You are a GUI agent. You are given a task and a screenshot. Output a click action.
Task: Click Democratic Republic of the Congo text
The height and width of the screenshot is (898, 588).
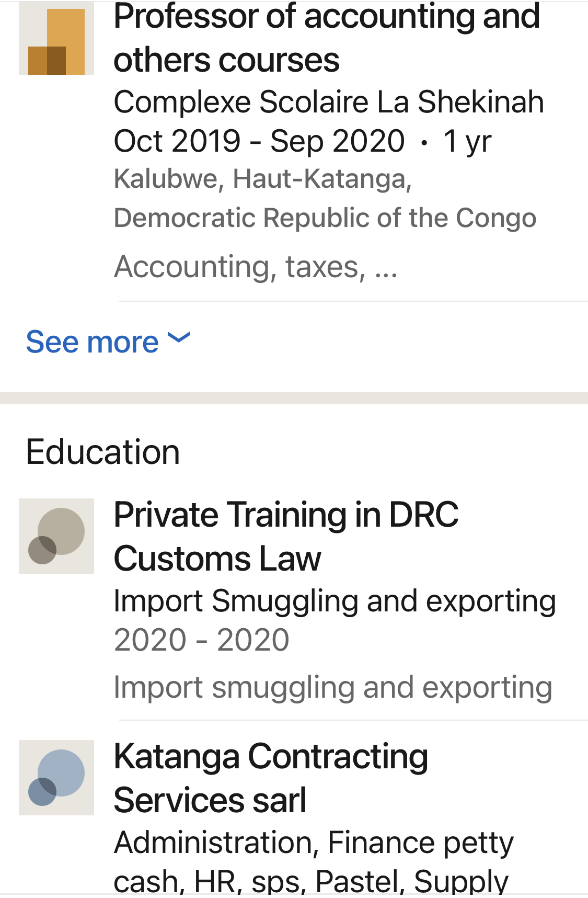[325, 218]
